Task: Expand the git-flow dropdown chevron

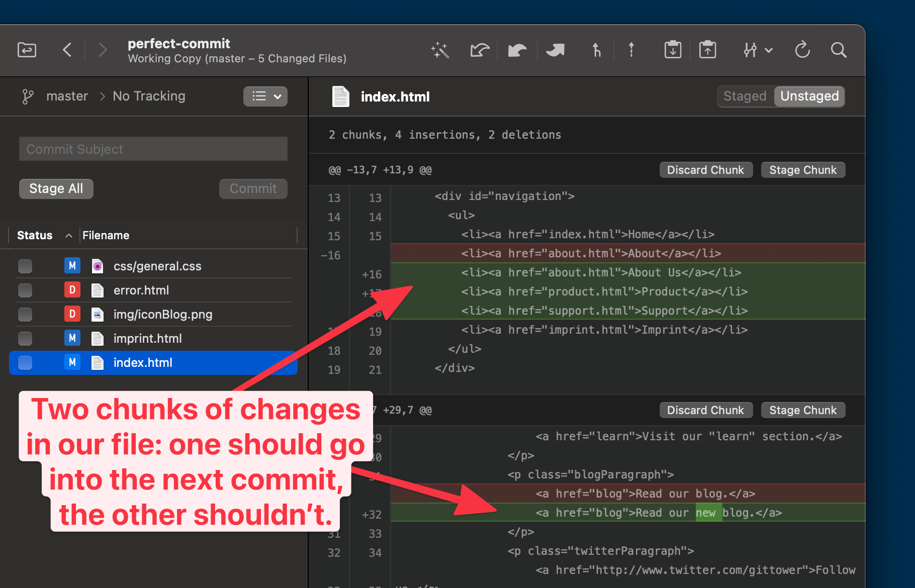Action: pyautogui.click(x=769, y=50)
